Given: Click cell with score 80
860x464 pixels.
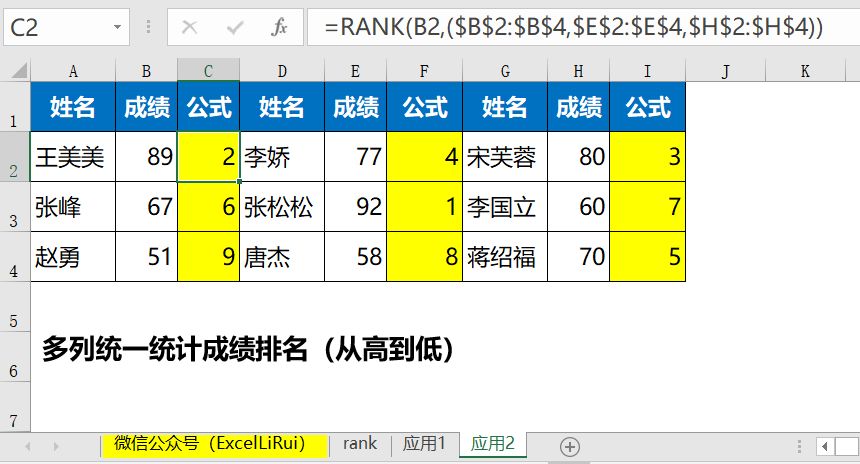Looking at the screenshot, I should tap(579, 157).
